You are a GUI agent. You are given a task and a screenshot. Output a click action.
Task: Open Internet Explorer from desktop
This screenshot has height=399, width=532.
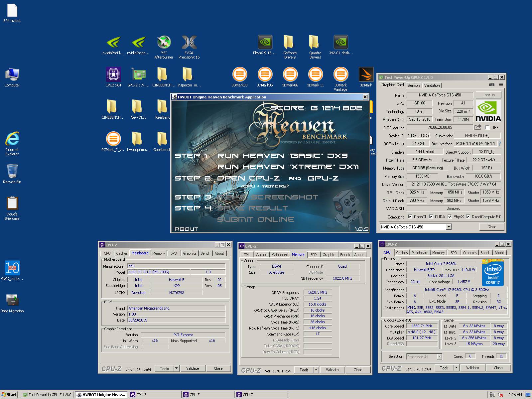coord(12,144)
